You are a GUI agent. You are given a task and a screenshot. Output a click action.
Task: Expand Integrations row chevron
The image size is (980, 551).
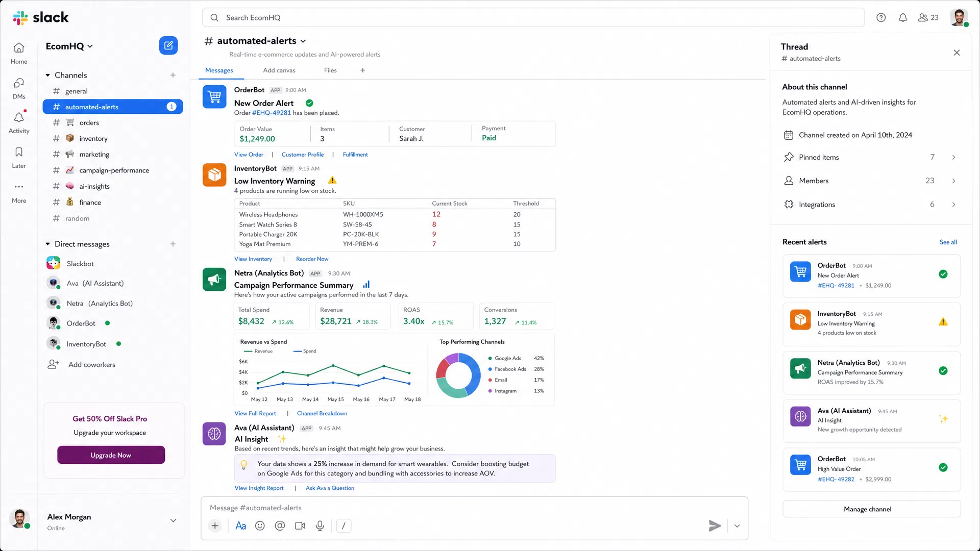click(953, 204)
